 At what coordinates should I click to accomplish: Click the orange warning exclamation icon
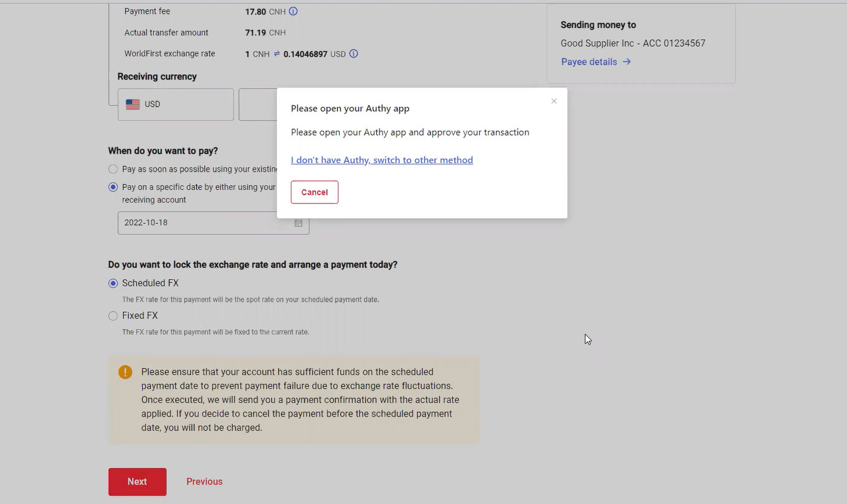(125, 372)
